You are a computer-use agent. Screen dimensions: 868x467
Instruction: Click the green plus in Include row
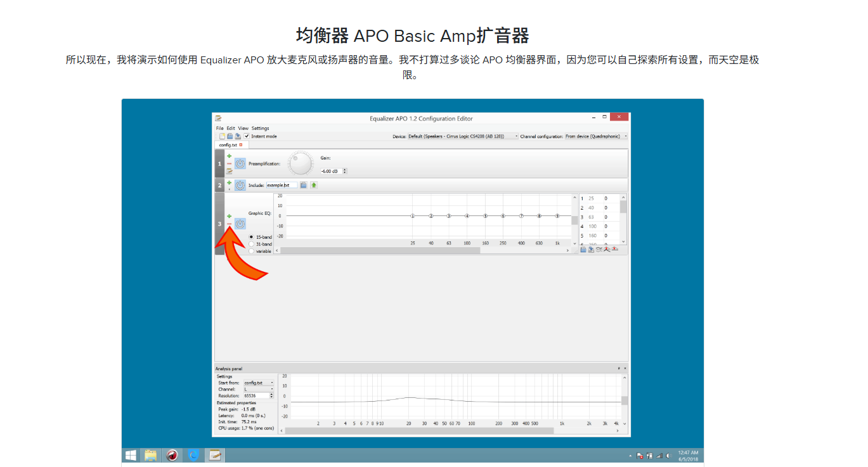tap(230, 182)
